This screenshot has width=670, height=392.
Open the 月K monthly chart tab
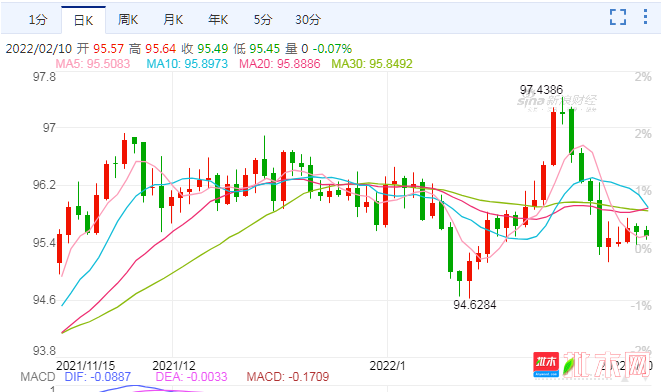tap(173, 20)
